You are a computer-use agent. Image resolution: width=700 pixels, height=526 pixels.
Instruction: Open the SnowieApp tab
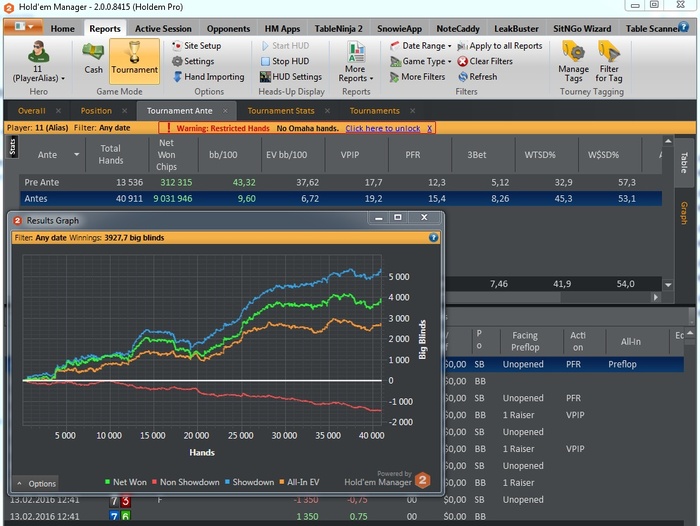click(x=399, y=29)
